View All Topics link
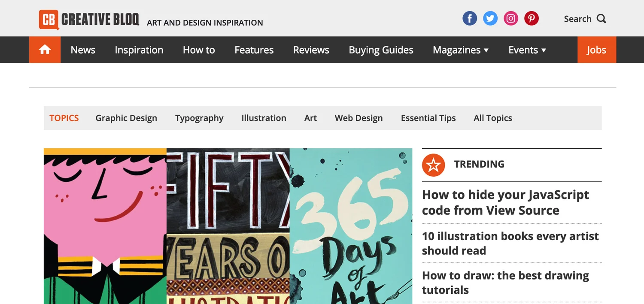Screen dimensions: 644x304 point(493,118)
